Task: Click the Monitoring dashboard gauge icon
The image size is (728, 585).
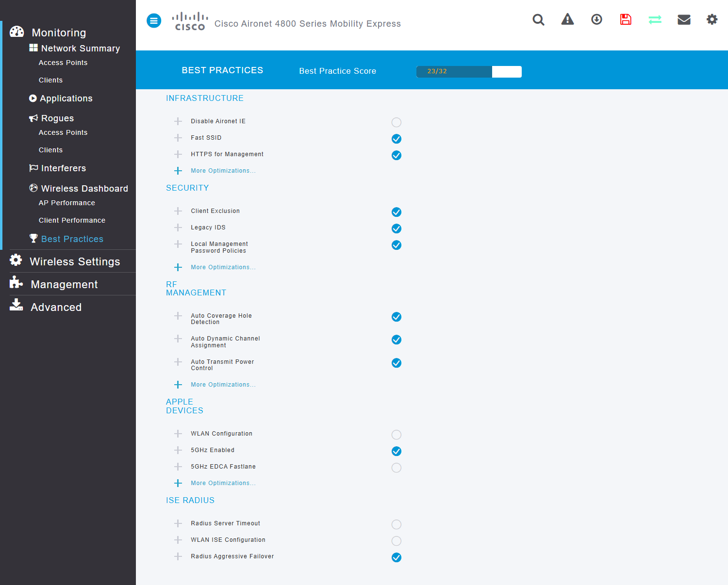Action: pyautogui.click(x=17, y=32)
